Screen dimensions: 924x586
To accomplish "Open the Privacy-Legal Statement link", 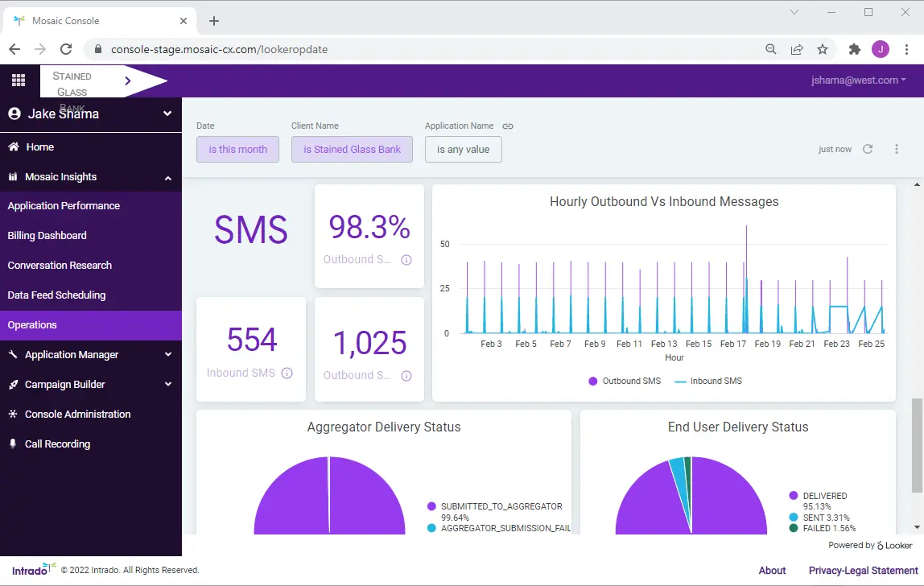I will coord(864,570).
